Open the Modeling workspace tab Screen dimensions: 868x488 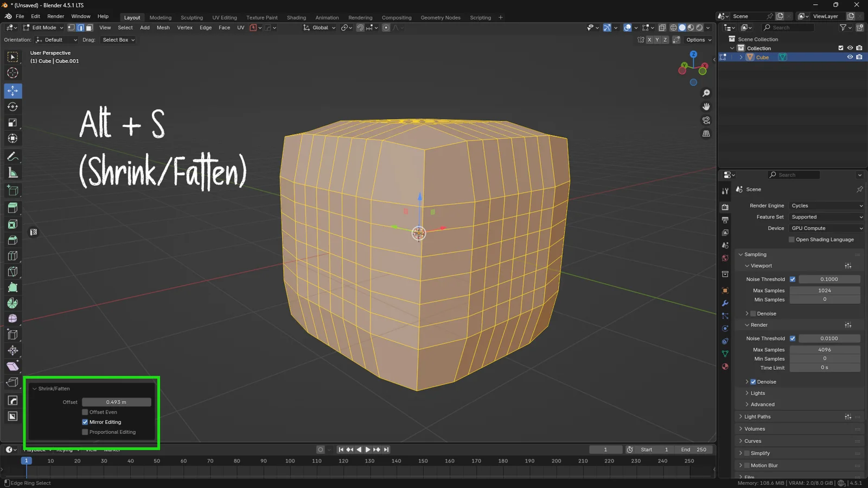click(x=160, y=17)
